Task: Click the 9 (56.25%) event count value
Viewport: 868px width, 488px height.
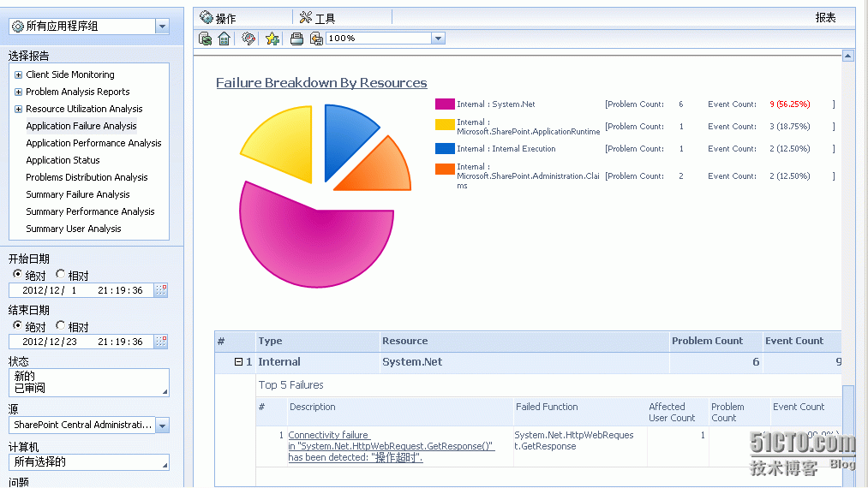Action: point(790,104)
